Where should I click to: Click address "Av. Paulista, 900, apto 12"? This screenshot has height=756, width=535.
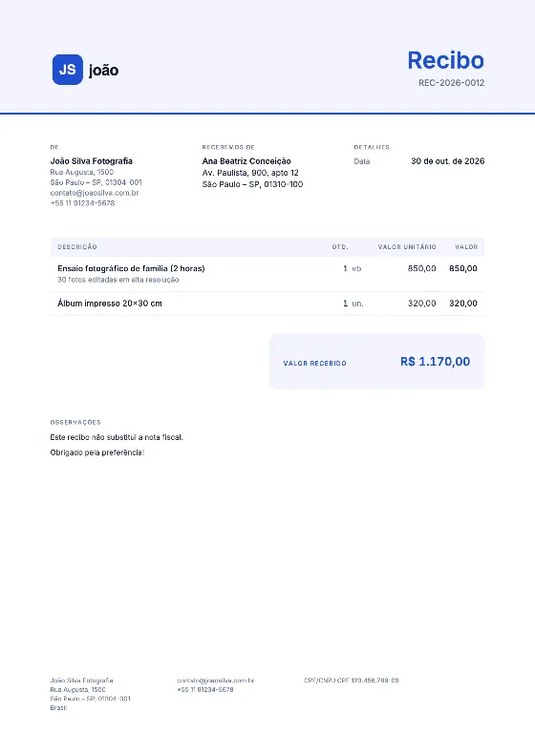point(250,173)
